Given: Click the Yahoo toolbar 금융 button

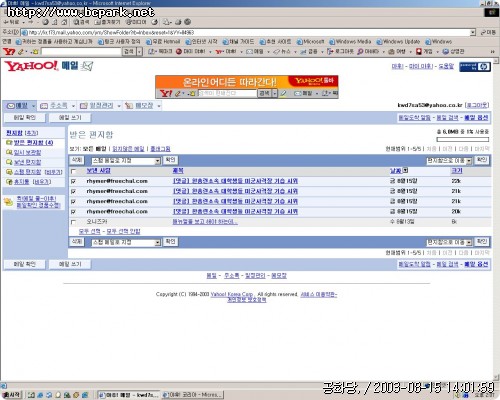Looking at the screenshot, I should tap(309, 52).
